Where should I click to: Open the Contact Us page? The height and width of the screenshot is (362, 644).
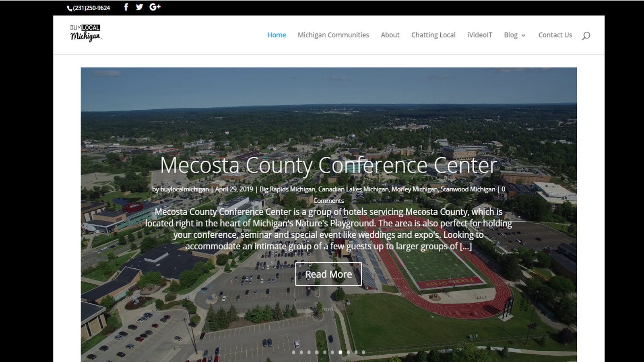(555, 35)
